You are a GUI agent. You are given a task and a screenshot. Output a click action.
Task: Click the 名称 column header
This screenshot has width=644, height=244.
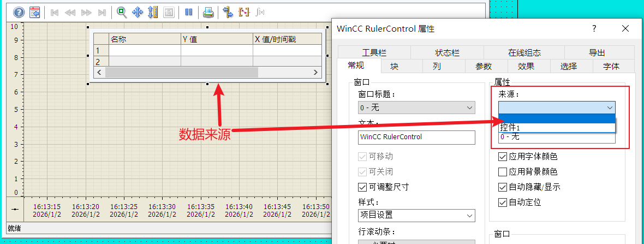tap(145, 39)
